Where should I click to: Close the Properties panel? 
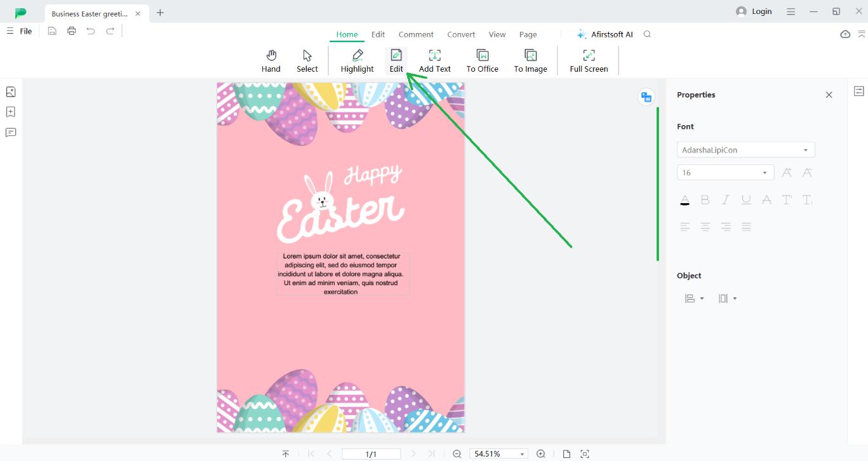tap(829, 95)
